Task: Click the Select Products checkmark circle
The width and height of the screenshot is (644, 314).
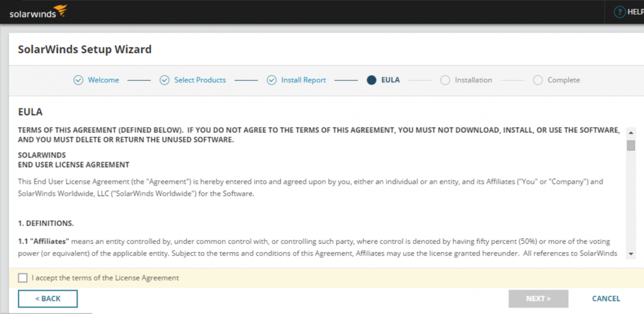Action: point(165,80)
